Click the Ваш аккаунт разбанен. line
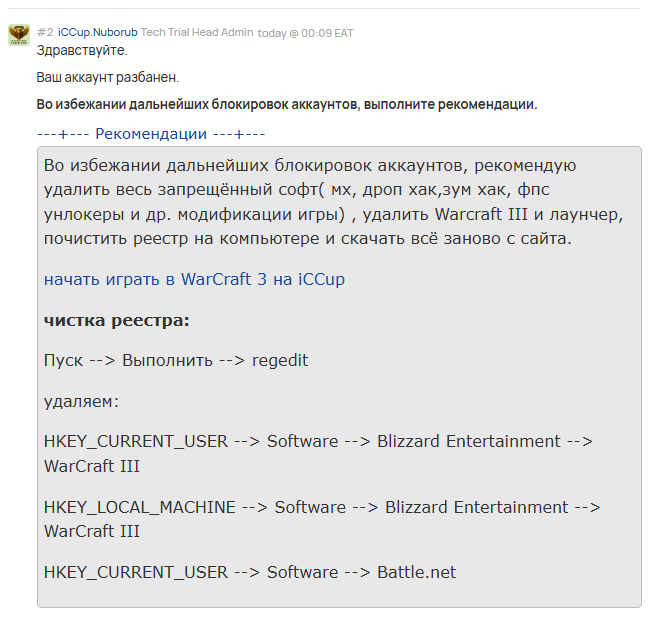663x622 pixels. point(108,77)
